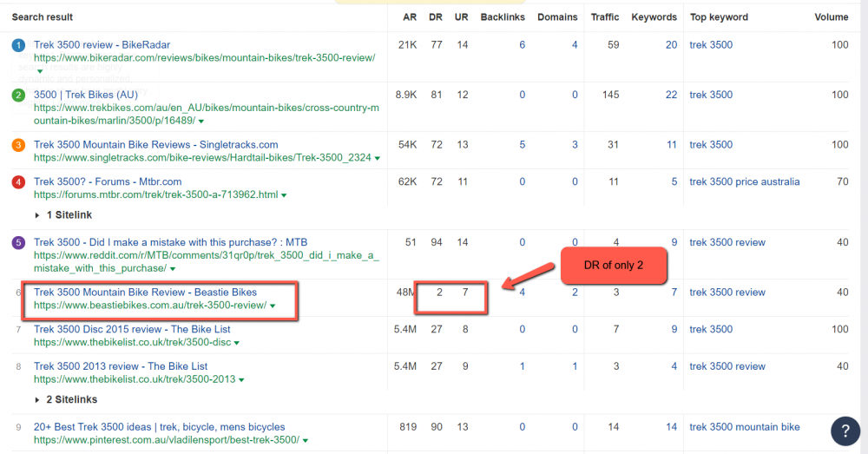Open URL dropdown for forums.mtbr.com result

[284, 195]
